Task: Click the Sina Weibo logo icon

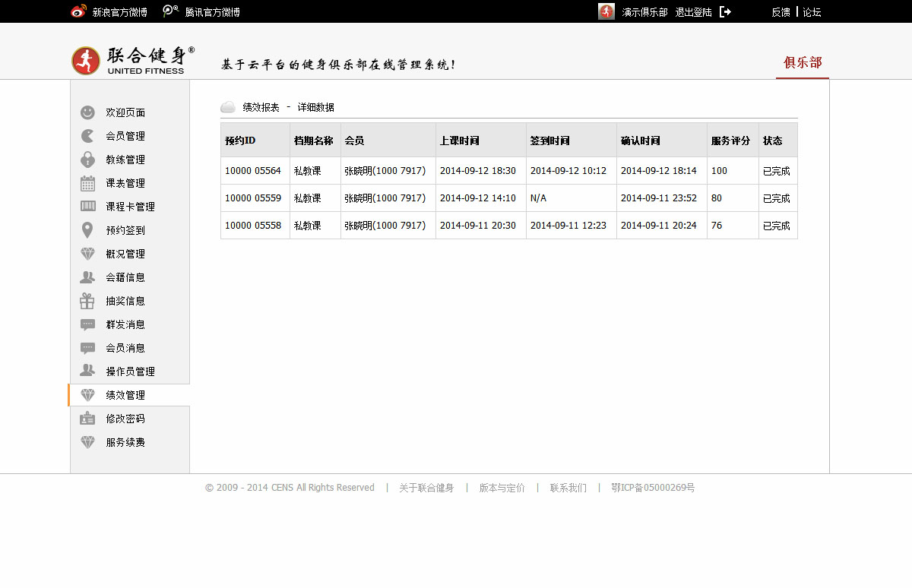Action: coord(78,11)
